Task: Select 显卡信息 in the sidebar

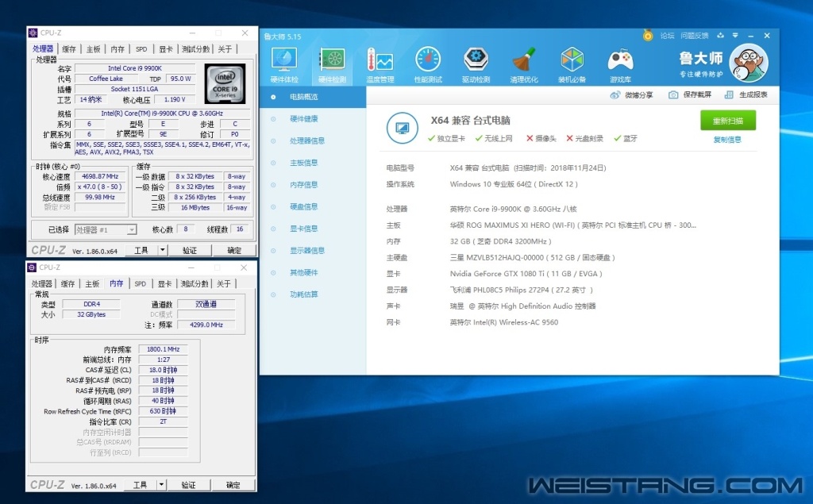Action: tap(313, 229)
